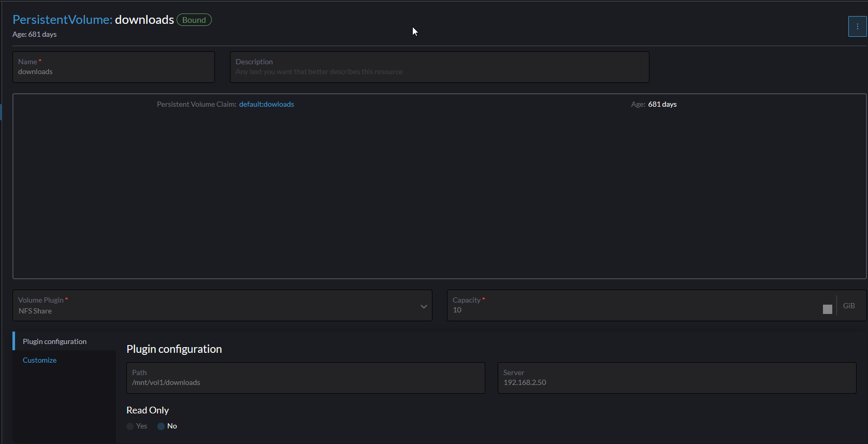Viewport: 868px width, 444px height.
Task: Click the Capacity value field
Action: point(632,310)
